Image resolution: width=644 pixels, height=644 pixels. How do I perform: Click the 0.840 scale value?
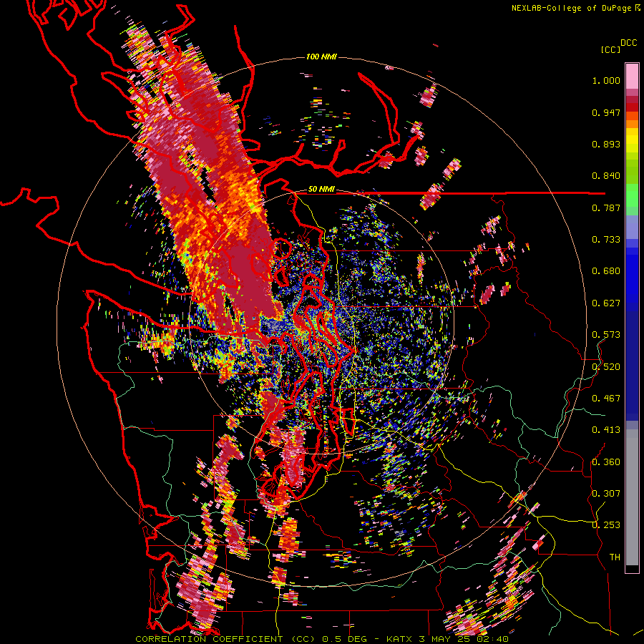(x=606, y=176)
